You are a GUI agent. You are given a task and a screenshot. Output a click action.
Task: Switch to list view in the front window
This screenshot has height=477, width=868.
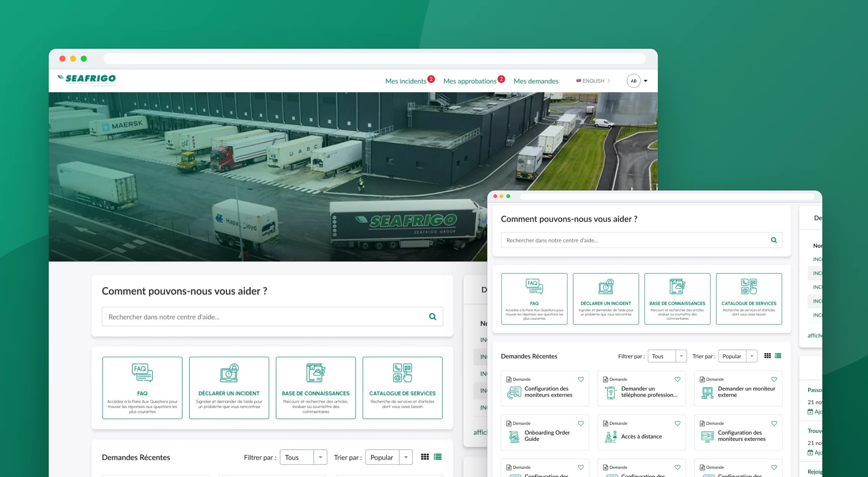click(778, 356)
